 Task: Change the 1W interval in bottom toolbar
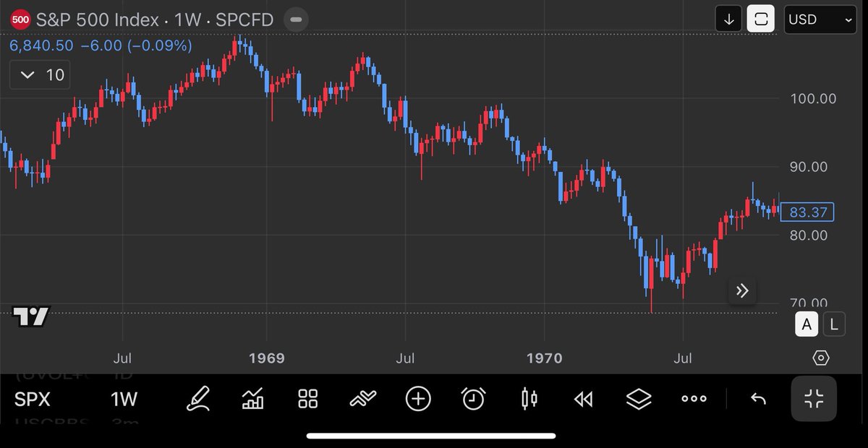point(124,398)
